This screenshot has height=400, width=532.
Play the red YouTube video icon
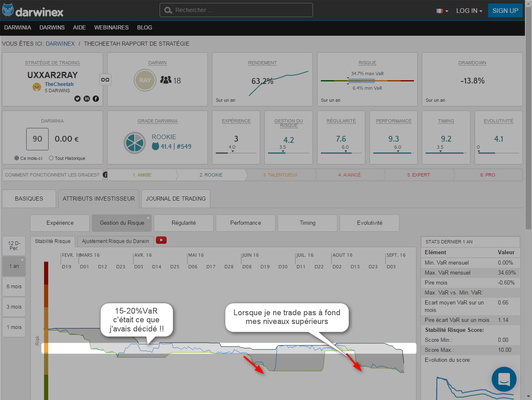[161, 240]
